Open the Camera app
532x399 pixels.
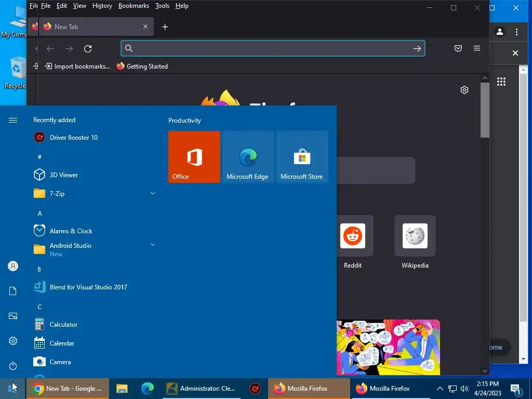click(x=95, y=362)
